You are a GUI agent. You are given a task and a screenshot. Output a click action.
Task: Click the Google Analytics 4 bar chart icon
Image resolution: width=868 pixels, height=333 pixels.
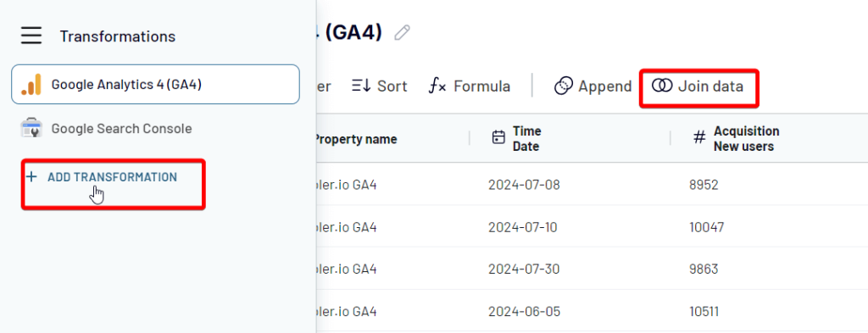pos(31,85)
